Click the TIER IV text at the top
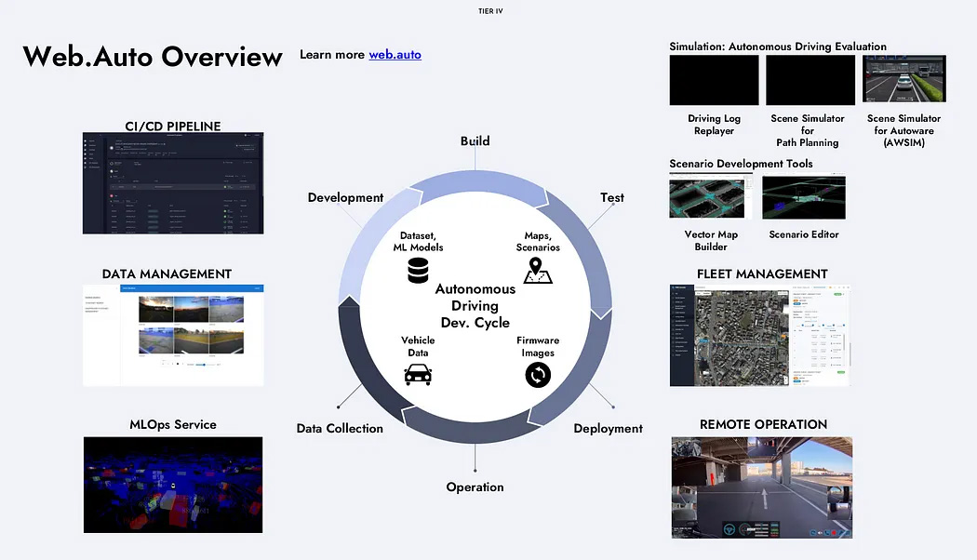 point(490,11)
